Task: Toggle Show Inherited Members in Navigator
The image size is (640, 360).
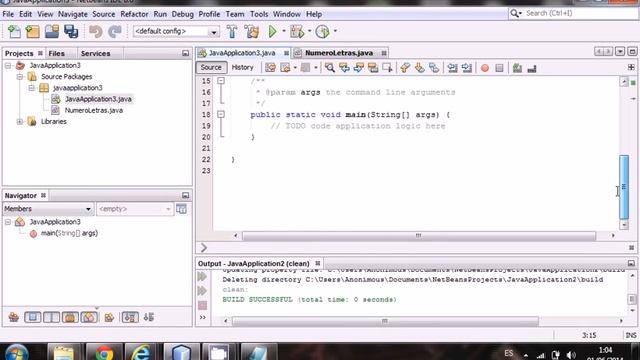Action: 13,317
